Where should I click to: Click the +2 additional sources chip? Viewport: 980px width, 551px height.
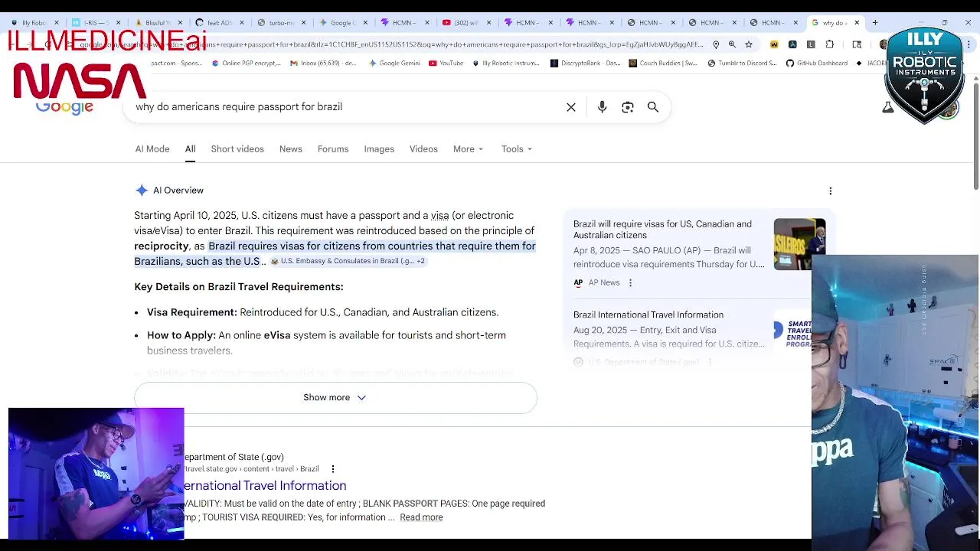pos(420,261)
